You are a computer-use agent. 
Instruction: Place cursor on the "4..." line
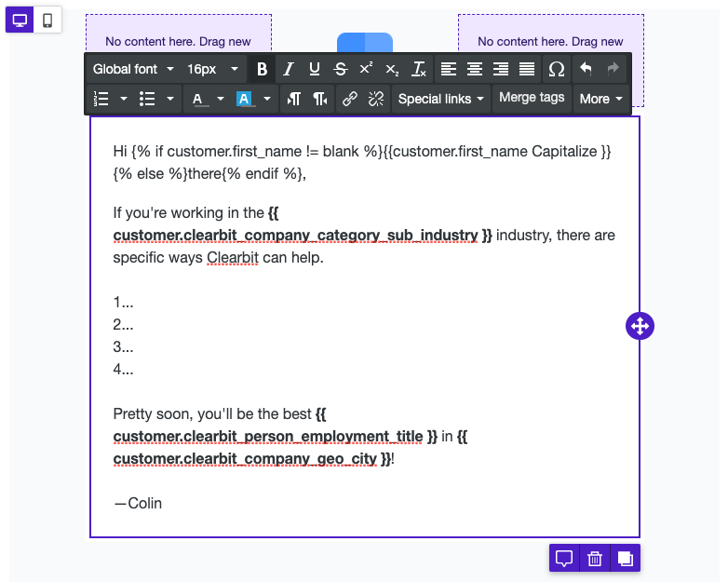[124, 370]
